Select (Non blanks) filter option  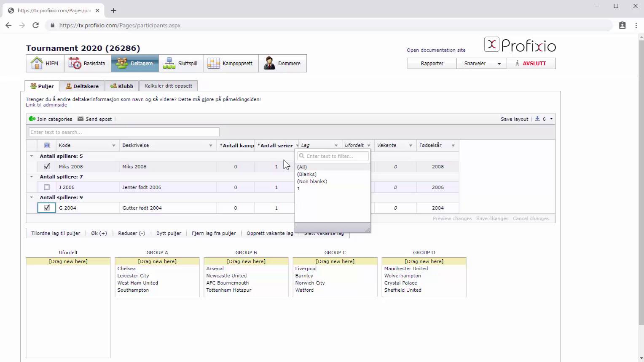pyautogui.click(x=333, y=181)
